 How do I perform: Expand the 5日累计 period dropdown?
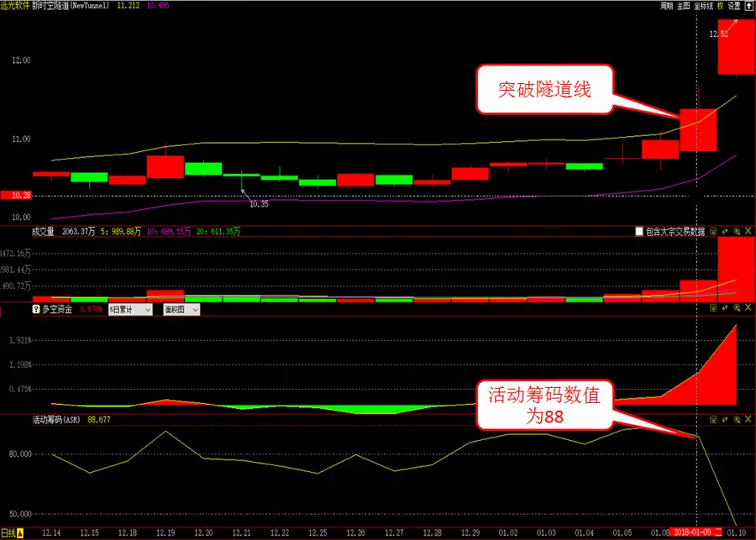click(130, 309)
